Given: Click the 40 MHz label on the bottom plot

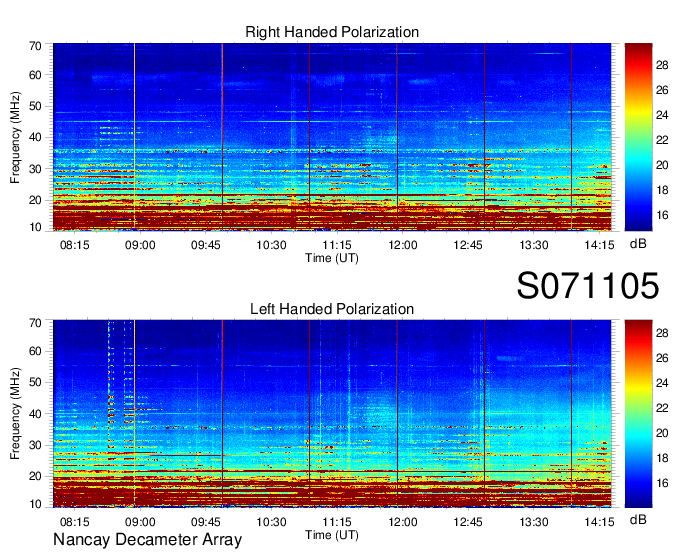Looking at the screenshot, I should (x=35, y=414).
